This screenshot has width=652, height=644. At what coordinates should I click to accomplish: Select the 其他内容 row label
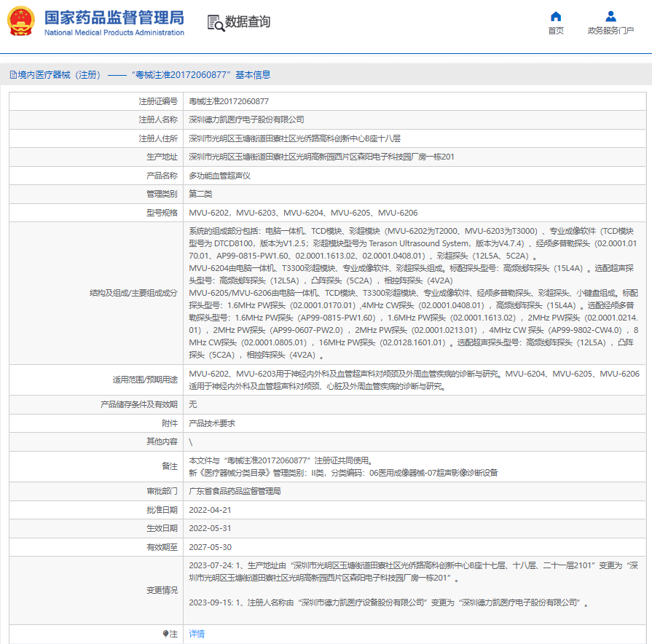162,441
